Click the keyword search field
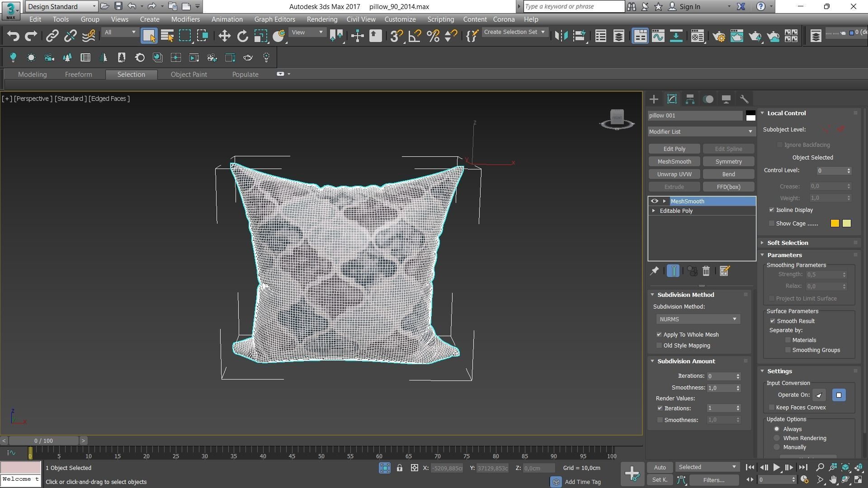The image size is (868, 488). [574, 6]
